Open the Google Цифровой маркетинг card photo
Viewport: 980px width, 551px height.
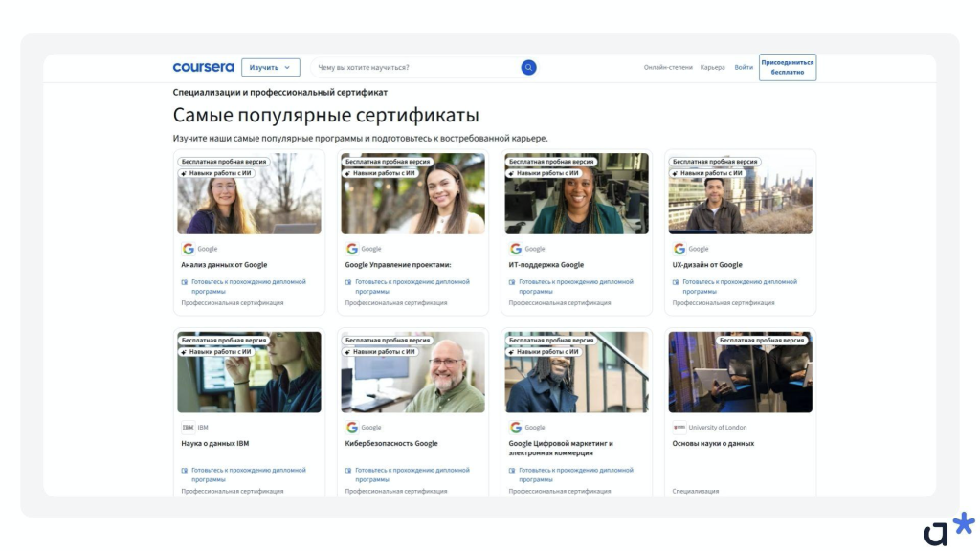577,372
